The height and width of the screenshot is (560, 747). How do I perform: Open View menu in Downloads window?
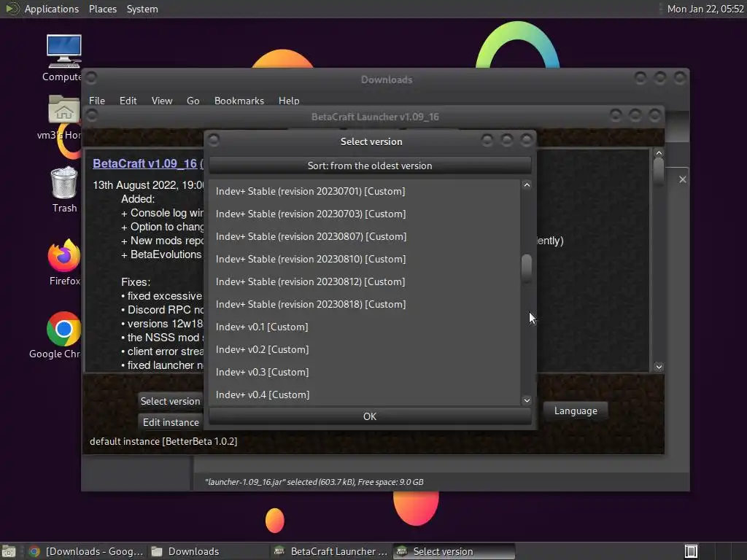point(161,101)
